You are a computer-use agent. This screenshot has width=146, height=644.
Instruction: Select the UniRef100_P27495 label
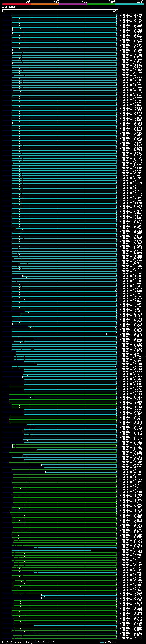[x=131, y=47]
